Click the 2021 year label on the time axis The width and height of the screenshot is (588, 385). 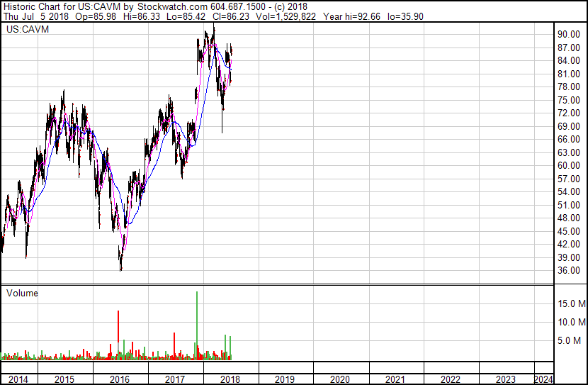[x=395, y=379]
